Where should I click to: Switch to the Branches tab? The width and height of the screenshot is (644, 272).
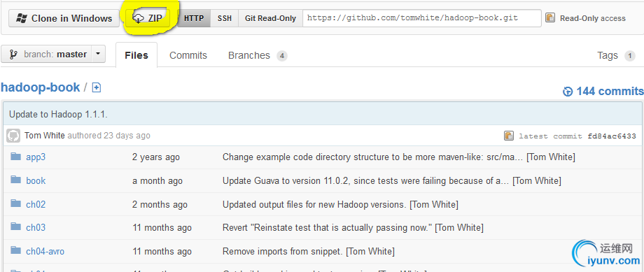tap(258, 55)
